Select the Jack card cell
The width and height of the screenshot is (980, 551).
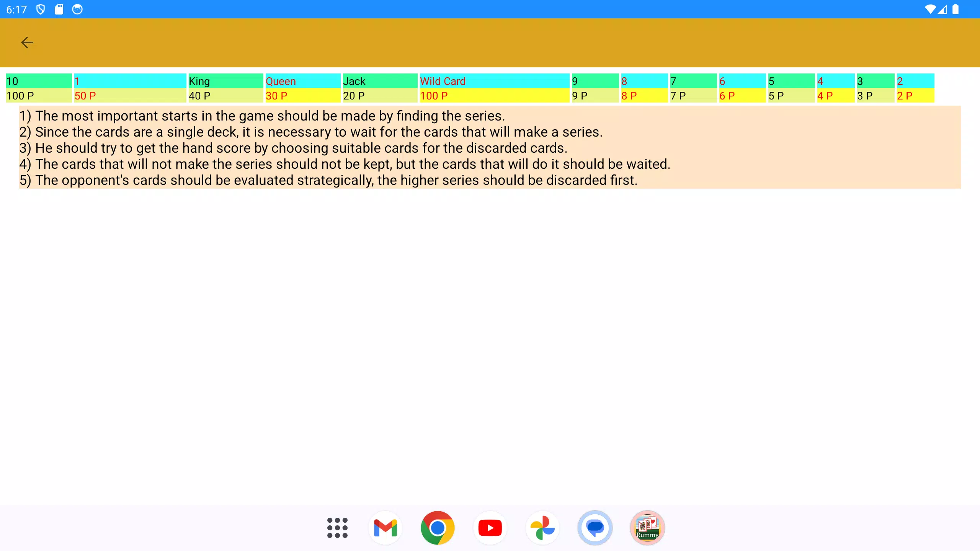[379, 81]
